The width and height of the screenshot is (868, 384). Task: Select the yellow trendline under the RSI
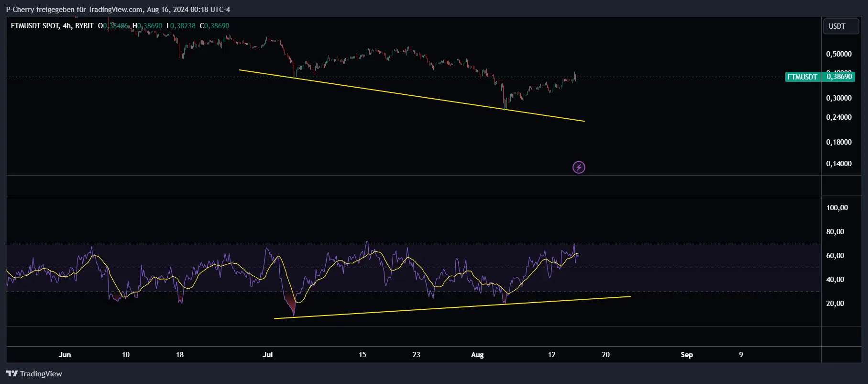(x=452, y=307)
